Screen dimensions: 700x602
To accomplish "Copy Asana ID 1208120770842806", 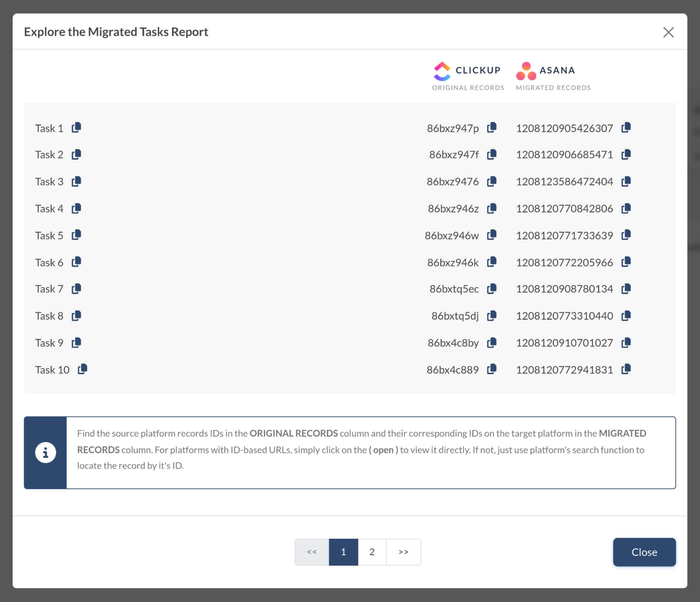I will pyautogui.click(x=626, y=208).
